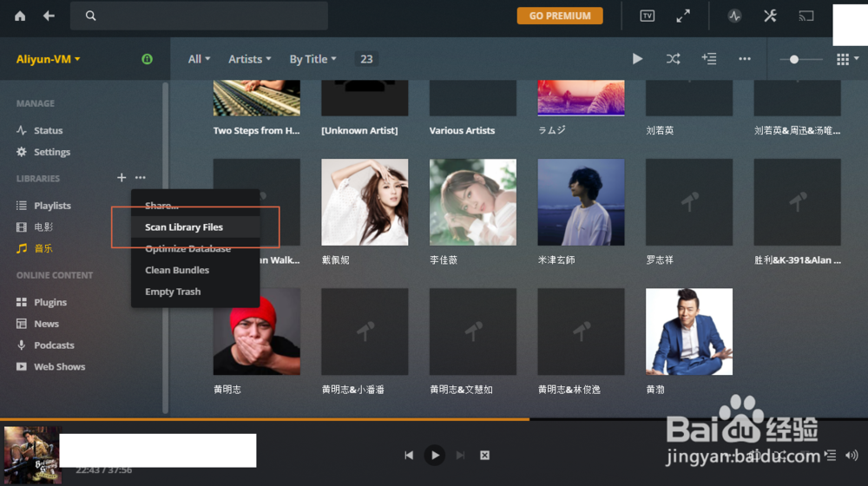Open the 戴佩妮 artist thumbnail
Image resolution: width=868 pixels, height=486 pixels.
[365, 202]
